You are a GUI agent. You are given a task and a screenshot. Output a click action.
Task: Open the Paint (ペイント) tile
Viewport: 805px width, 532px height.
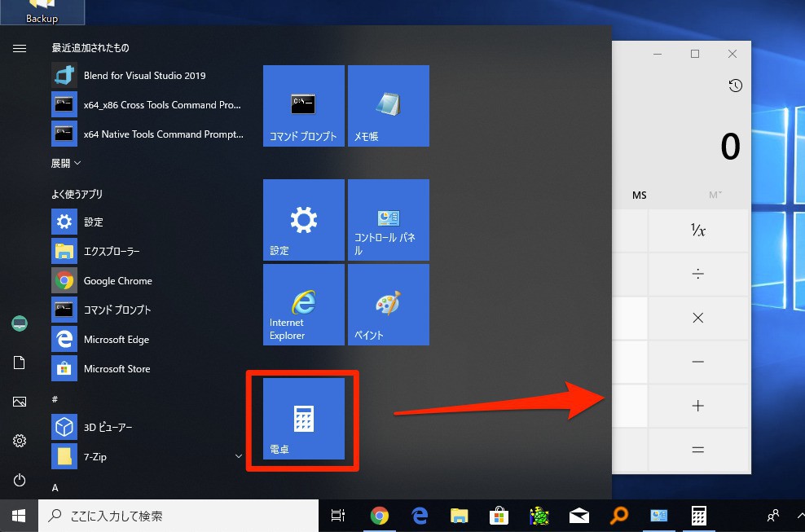click(388, 305)
